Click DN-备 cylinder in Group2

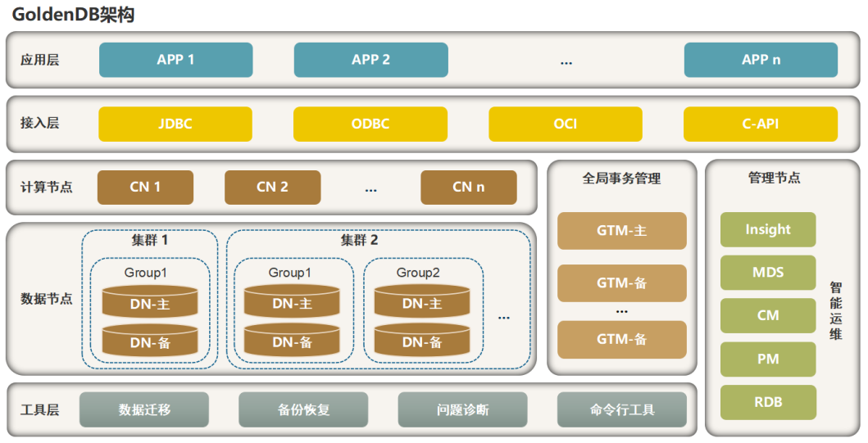tap(422, 340)
